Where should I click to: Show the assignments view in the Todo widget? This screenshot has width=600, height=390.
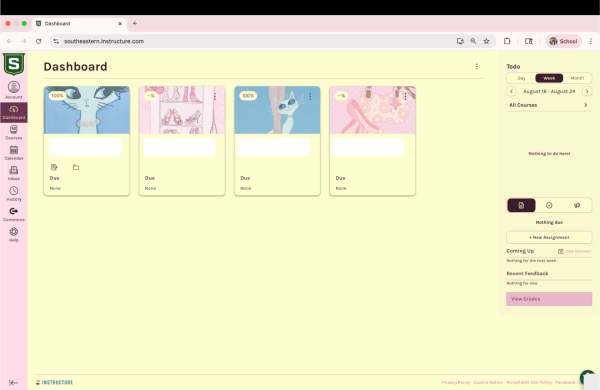point(521,206)
